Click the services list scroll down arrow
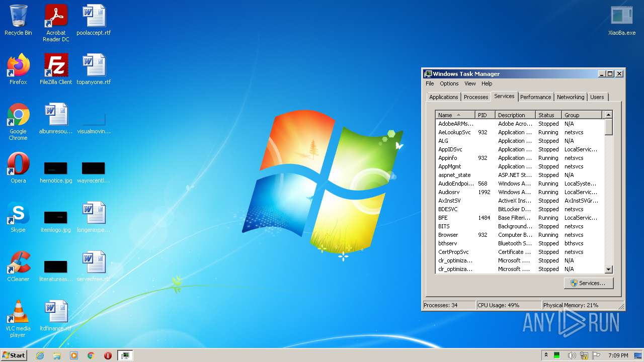This screenshot has height=362, width=644. pyautogui.click(x=608, y=269)
